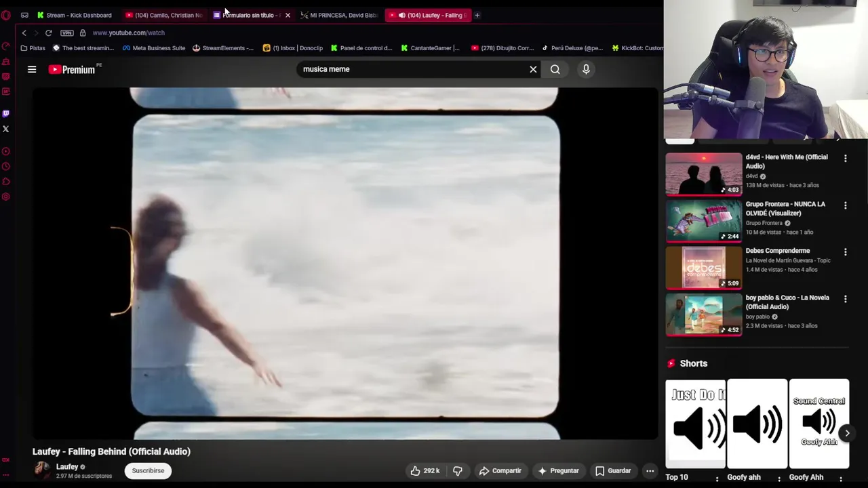
Task: Open KickBot bookmark
Action: click(637, 48)
